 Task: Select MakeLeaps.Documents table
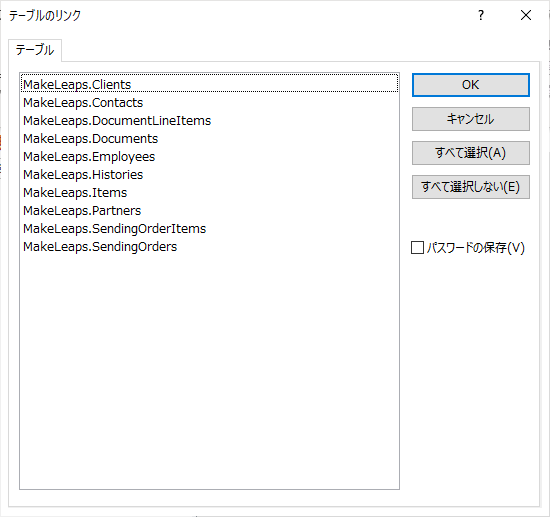[209, 139]
